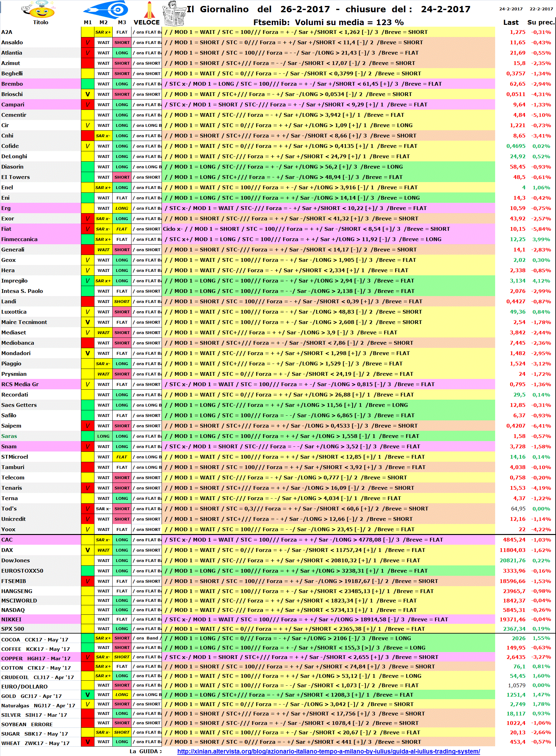
Task: Click the blue spaceship icon above M2
Action: click(x=106, y=9)
